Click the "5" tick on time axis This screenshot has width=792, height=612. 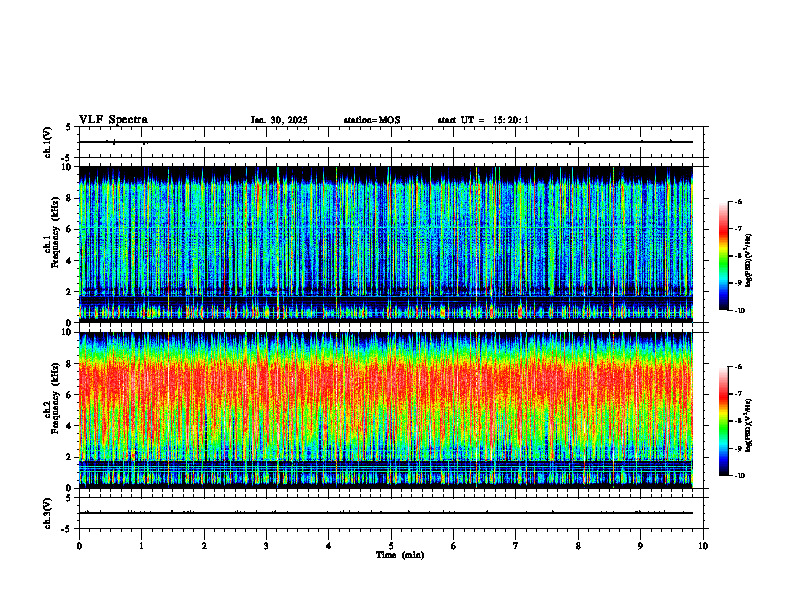coord(391,546)
